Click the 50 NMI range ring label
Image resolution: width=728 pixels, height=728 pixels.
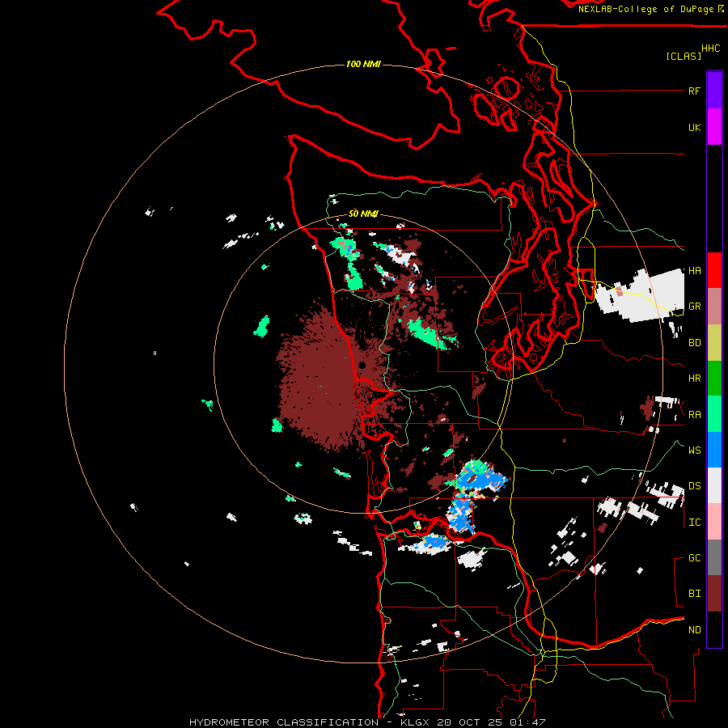(363, 214)
